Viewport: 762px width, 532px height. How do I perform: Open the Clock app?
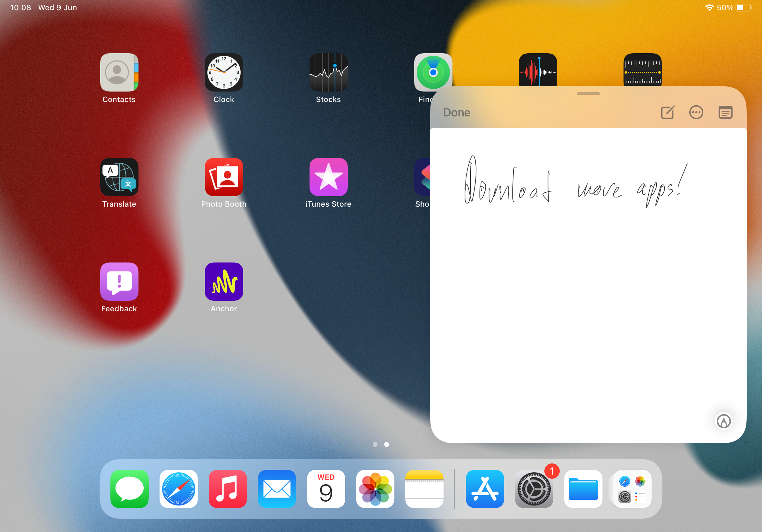pyautogui.click(x=224, y=72)
